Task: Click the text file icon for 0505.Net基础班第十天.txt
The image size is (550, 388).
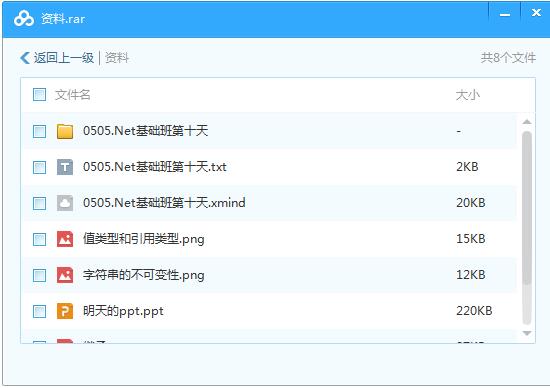Action: [65, 167]
